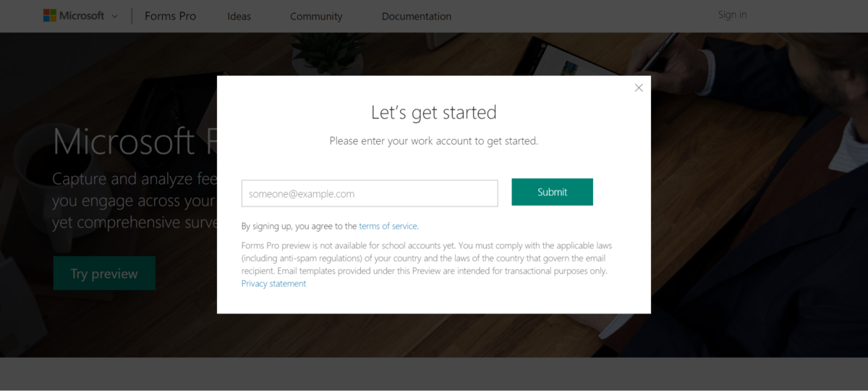Click the Microsoft logo in the header
The height and width of the screenshot is (391, 868).
(74, 15)
